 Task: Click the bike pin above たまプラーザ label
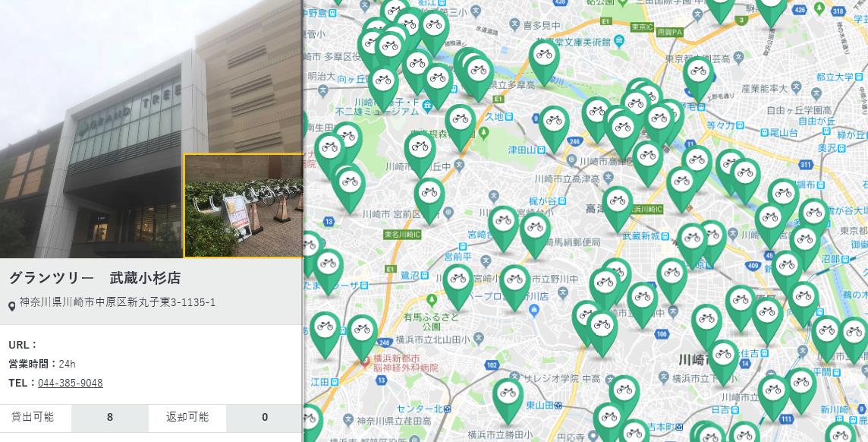tap(329, 271)
